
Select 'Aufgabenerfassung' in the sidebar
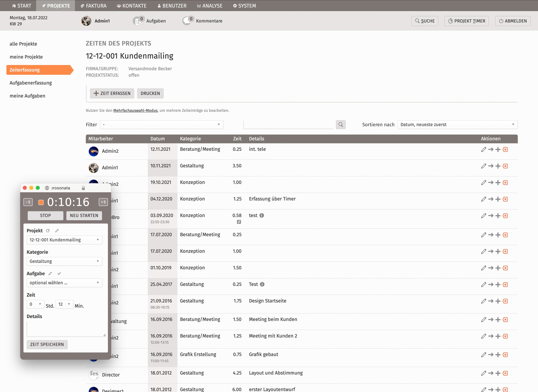(x=31, y=83)
